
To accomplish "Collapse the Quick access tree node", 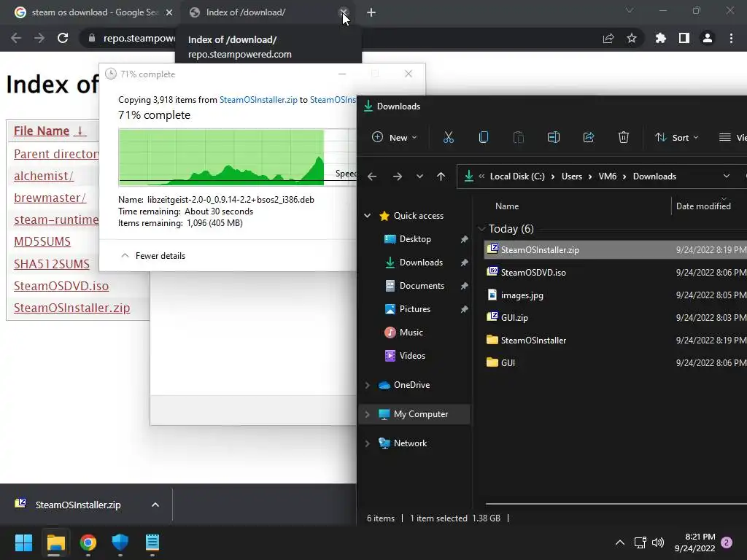I will (368, 216).
